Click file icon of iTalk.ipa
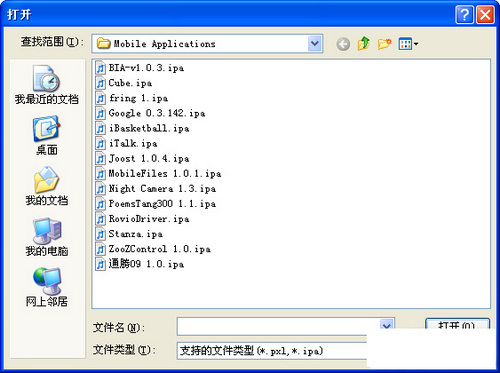Screen dimensions: 500x373 100,143
